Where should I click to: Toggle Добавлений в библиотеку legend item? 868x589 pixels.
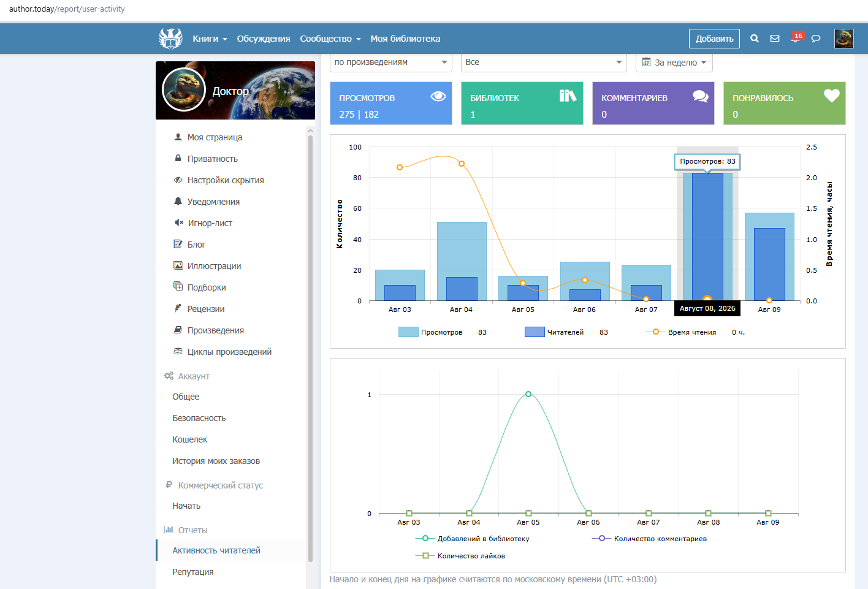[x=472, y=539]
